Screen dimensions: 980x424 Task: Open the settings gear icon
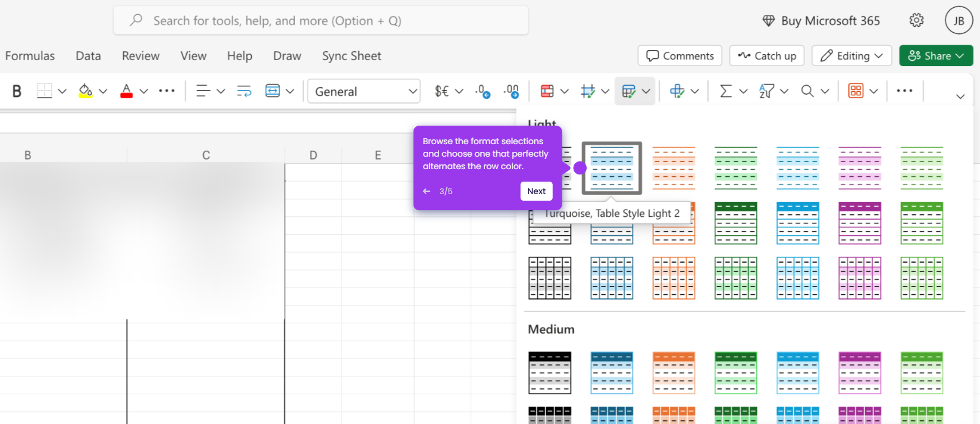pos(916,20)
